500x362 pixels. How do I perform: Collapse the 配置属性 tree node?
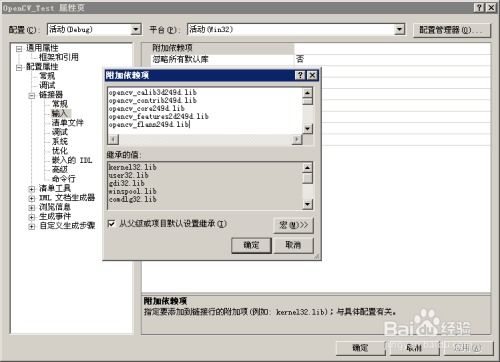pyautogui.click(x=19, y=67)
